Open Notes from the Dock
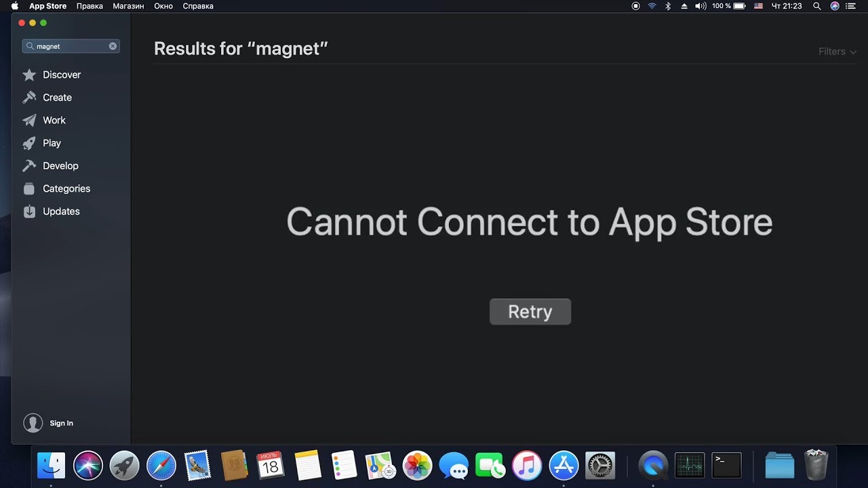 [x=308, y=466]
